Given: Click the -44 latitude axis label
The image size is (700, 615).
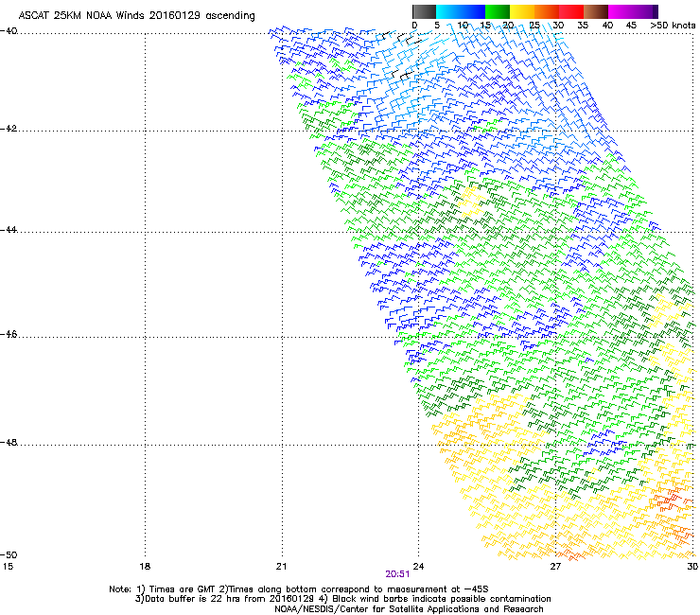Looking at the screenshot, I should coord(9,230).
